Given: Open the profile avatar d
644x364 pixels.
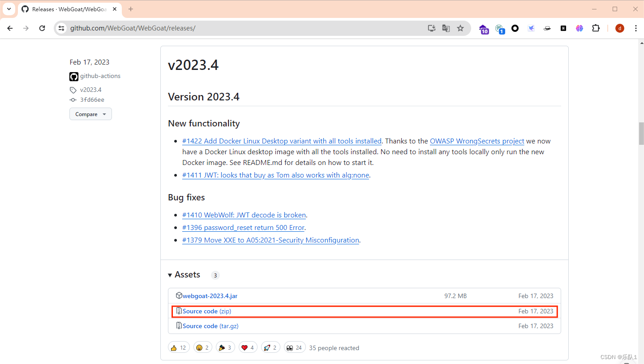Looking at the screenshot, I should tap(620, 28).
